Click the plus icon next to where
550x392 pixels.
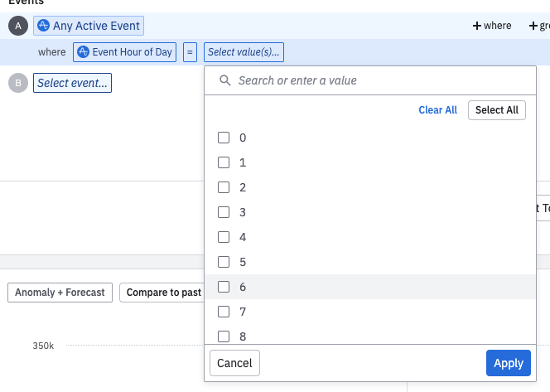pos(477,26)
